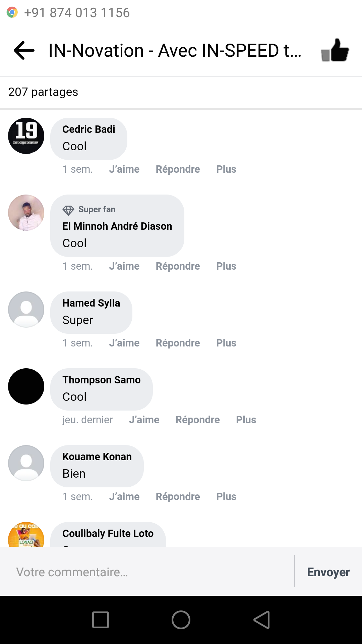Viewport: 362px width, 644px height.
Task: Open the 207 partages shares list
Action: pos(43,92)
